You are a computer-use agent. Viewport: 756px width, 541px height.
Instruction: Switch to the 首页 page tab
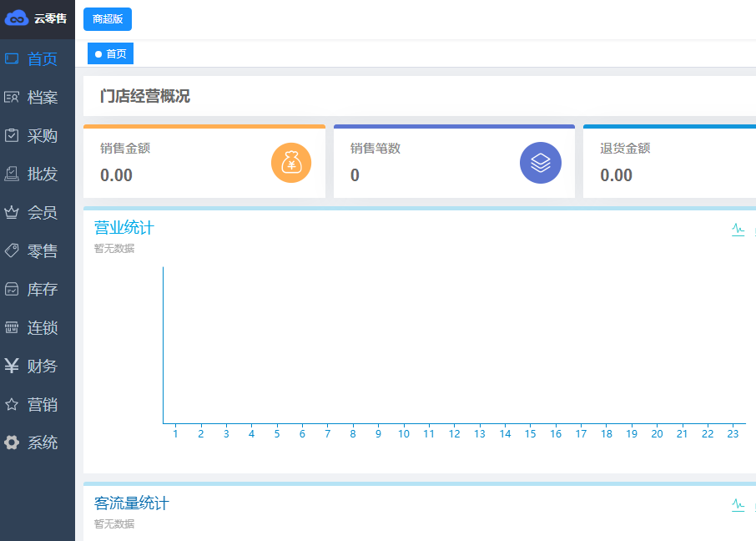coord(111,54)
